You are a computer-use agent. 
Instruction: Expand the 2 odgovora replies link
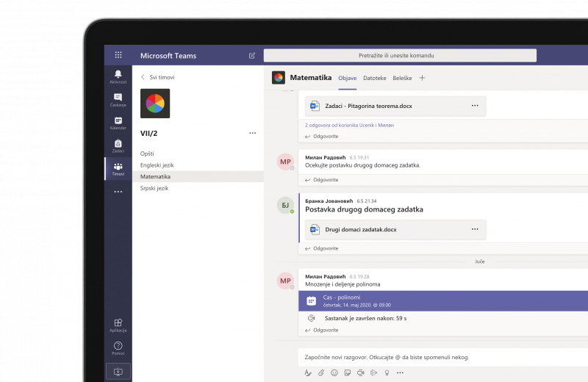350,125
